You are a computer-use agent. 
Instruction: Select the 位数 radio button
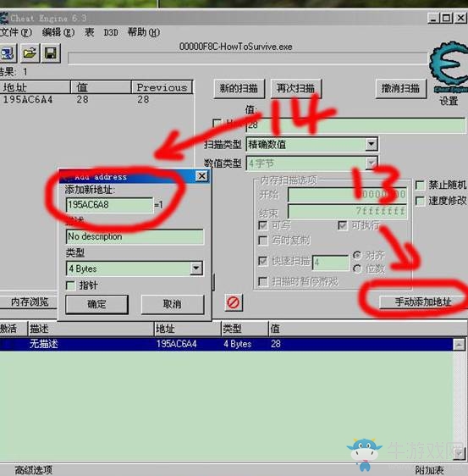358,268
